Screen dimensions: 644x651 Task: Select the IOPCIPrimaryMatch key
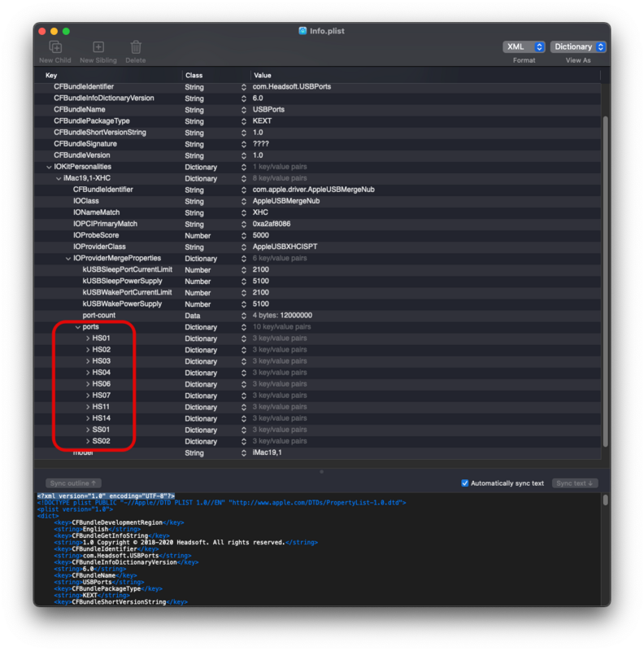pyautogui.click(x=105, y=224)
